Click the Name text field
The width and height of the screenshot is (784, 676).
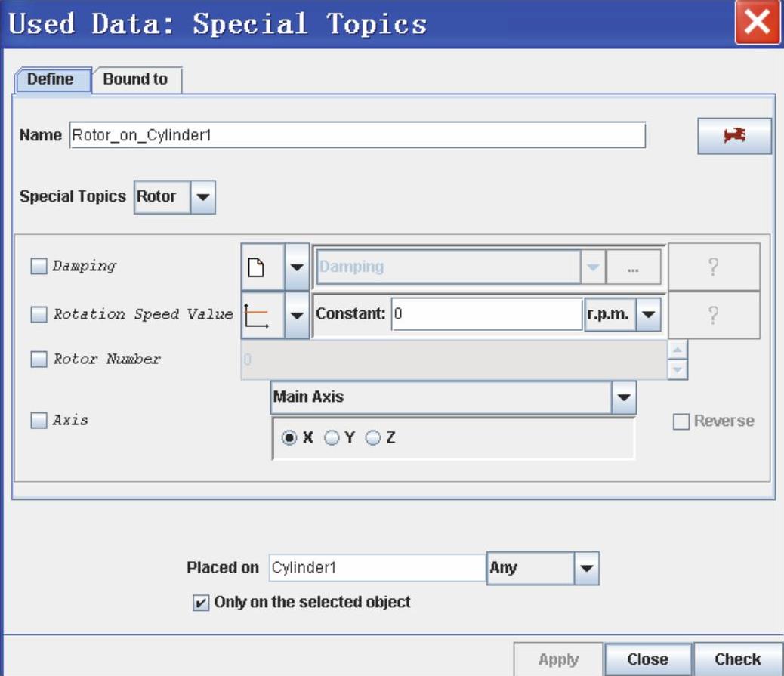357,136
